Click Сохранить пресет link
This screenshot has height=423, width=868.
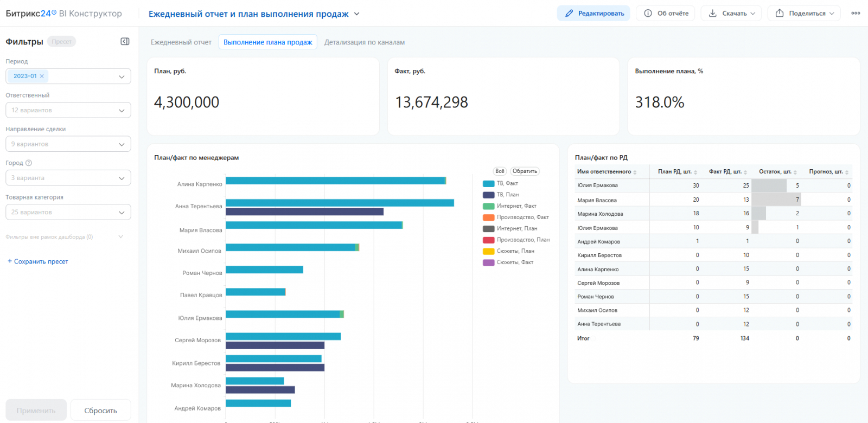38,261
